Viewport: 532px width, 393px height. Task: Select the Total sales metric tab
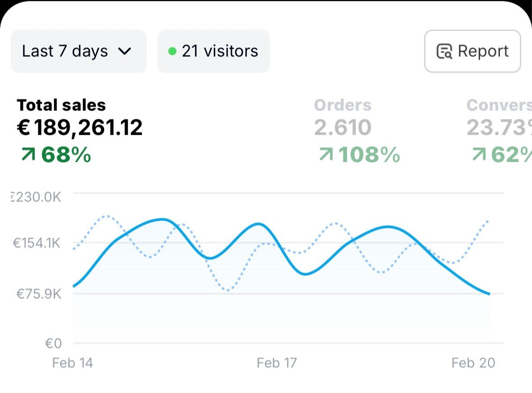coord(61,105)
